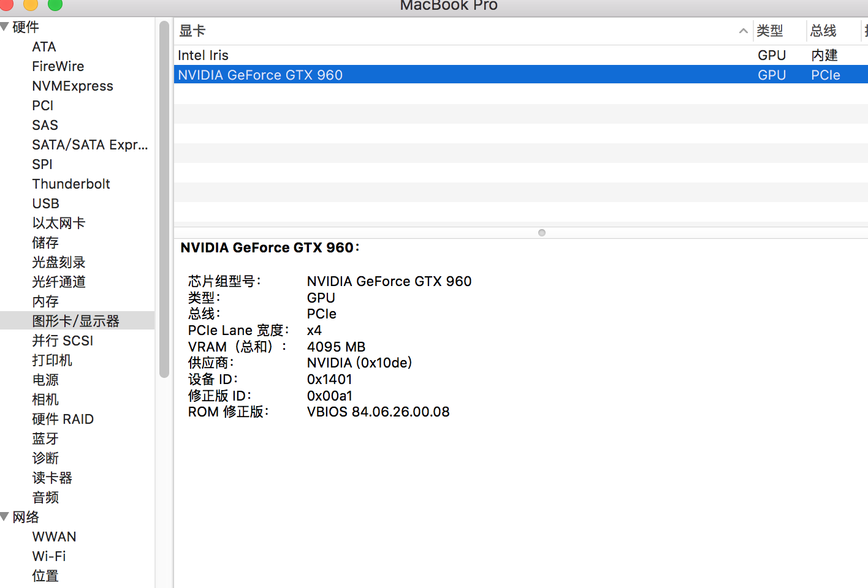
Task: Collapse the 网络 section triangle
Action: [x=4, y=517]
